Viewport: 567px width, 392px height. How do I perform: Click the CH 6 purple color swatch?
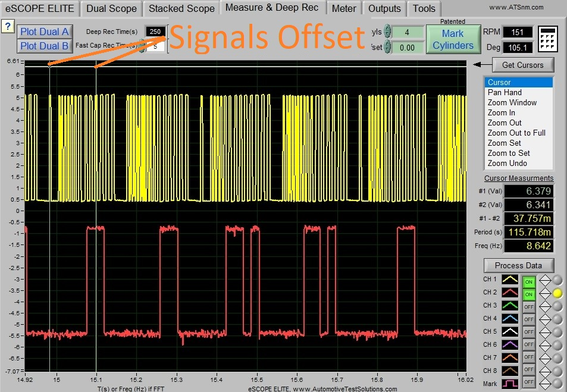[509, 344]
